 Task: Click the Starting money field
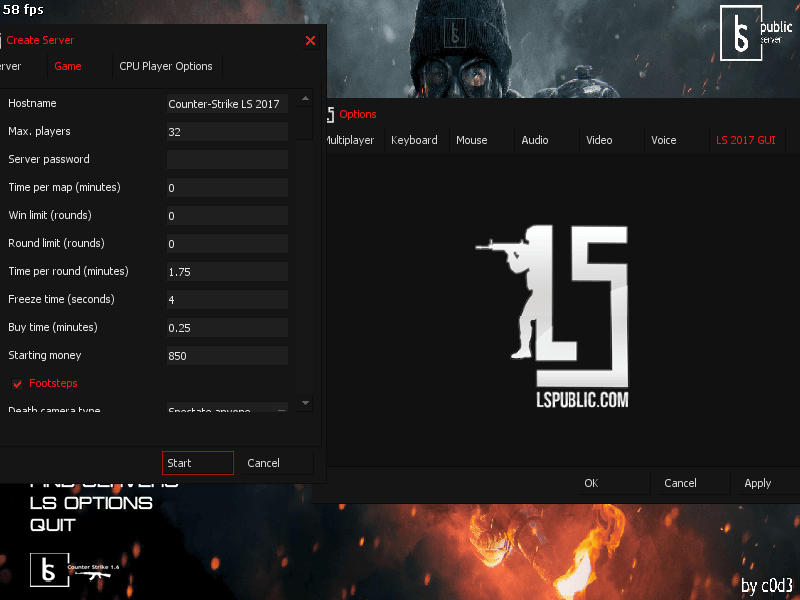pyautogui.click(x=228, y=356)
